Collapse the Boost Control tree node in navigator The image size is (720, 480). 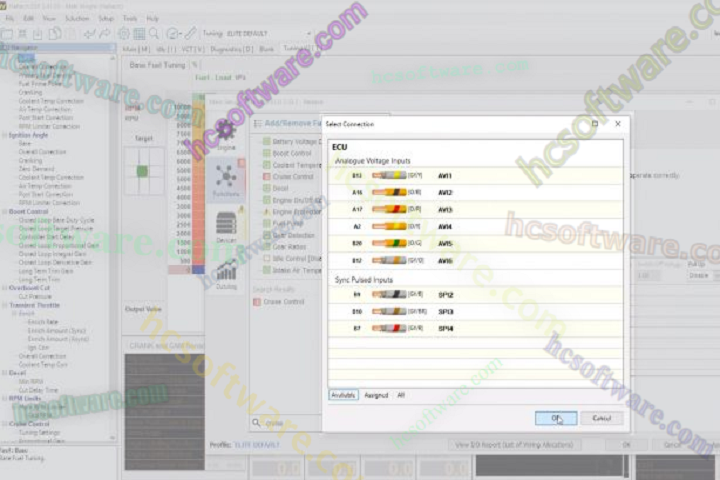tap(5, 211)
